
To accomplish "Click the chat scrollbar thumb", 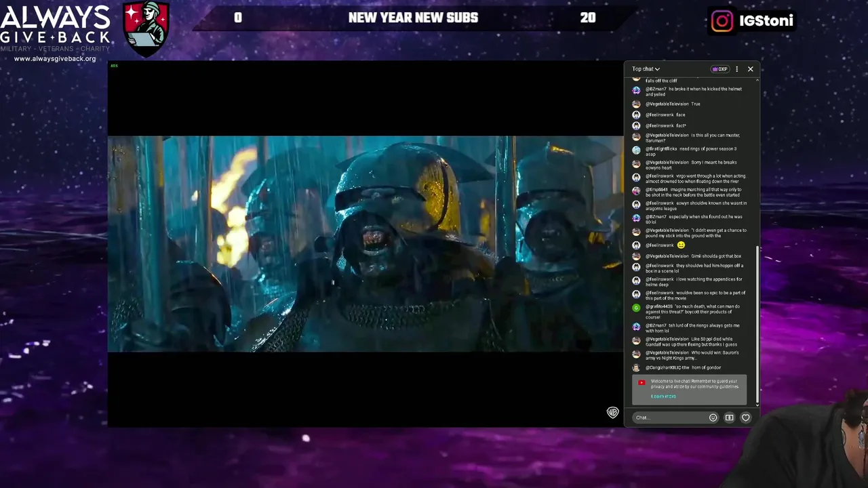I will click(758, 325).
